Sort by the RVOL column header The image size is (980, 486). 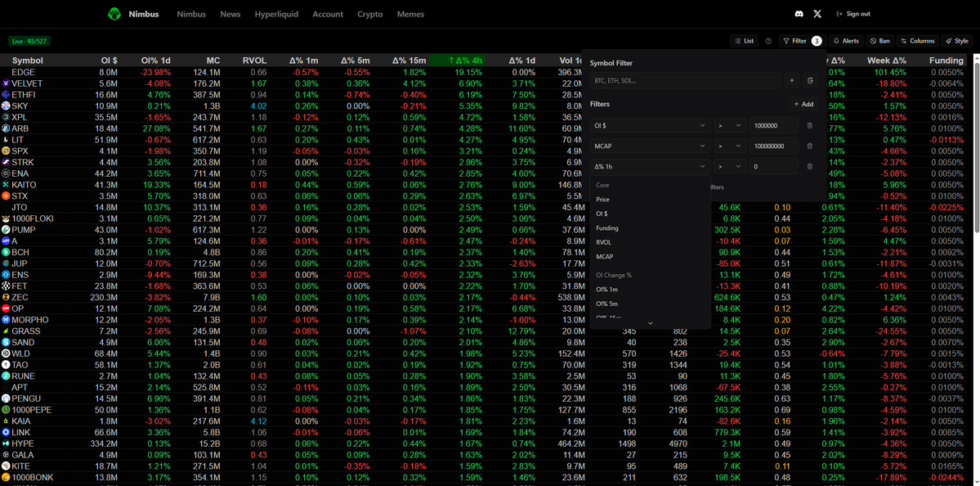(x=254, y=61)
